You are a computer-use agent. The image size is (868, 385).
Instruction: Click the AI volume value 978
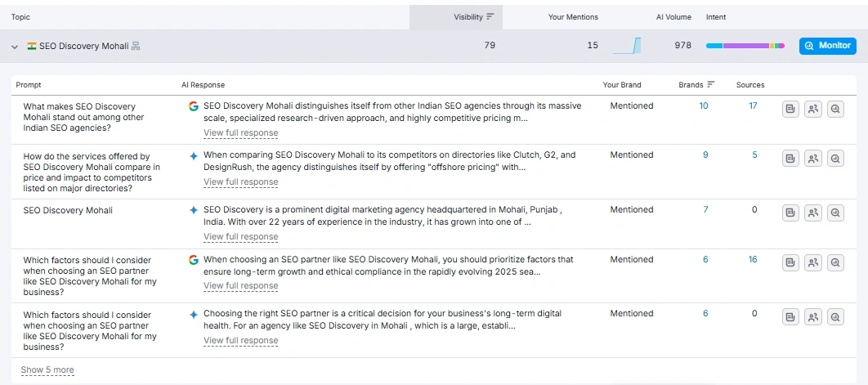pyautogui.click(x=682, y=46)
